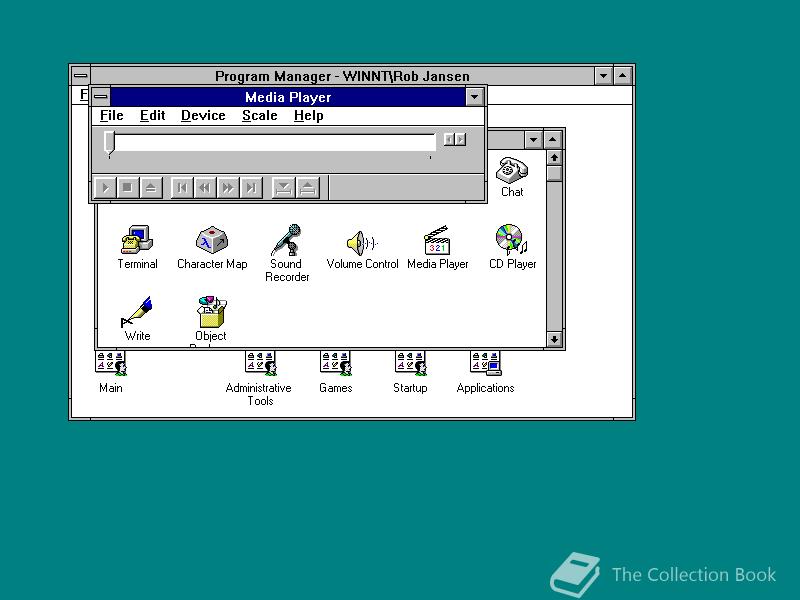Select the Write pen icon
Viewport: 800px width, 600px height.
point(136,312)
